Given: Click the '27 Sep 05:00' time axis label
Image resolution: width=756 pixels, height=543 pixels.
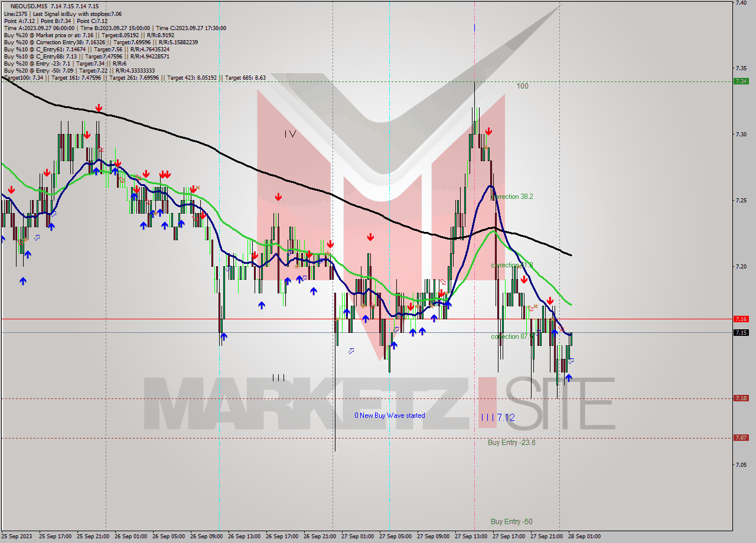Looking at the screenshot, I should [x=395, y=537].
